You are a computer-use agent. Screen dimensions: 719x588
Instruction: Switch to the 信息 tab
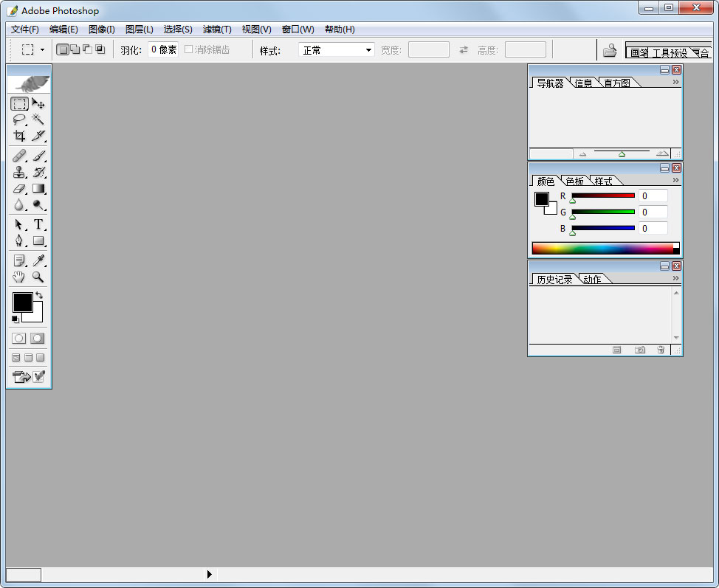(x=583, y=83)
